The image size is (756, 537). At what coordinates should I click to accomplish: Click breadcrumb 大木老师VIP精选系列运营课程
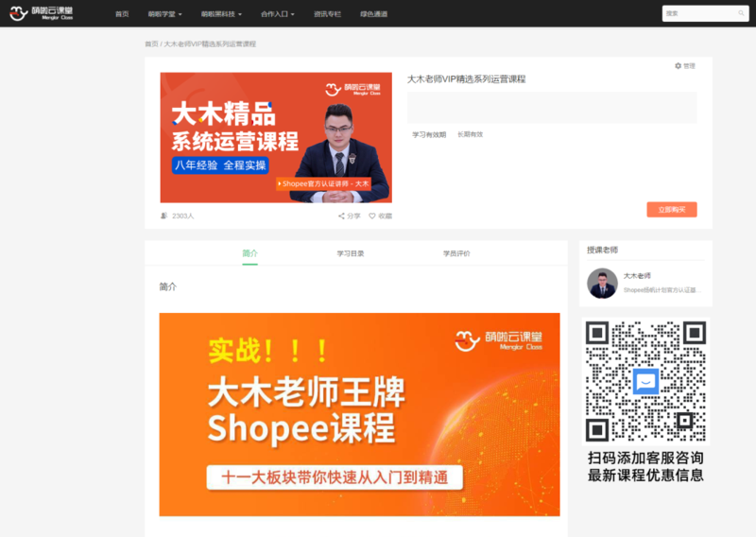pos(210,43)
